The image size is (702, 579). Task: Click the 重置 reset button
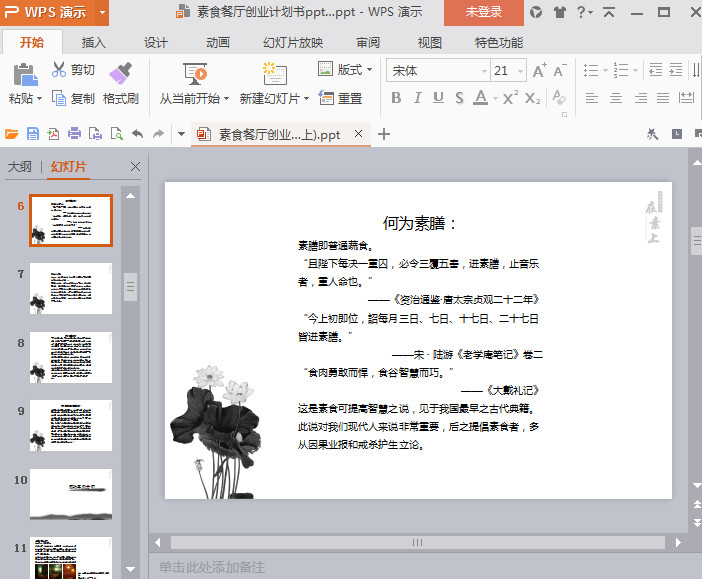pyautogui.click(x=340, y=98)
